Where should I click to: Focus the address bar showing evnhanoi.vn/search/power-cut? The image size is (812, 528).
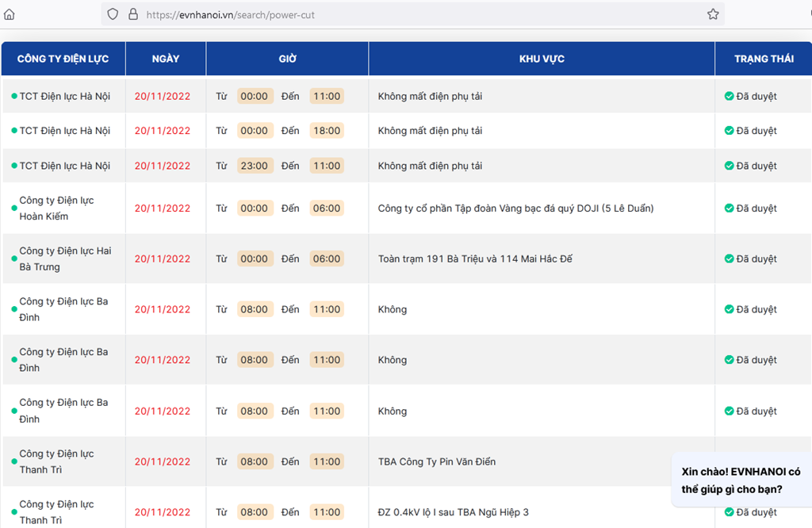click(x=412, y=14)
